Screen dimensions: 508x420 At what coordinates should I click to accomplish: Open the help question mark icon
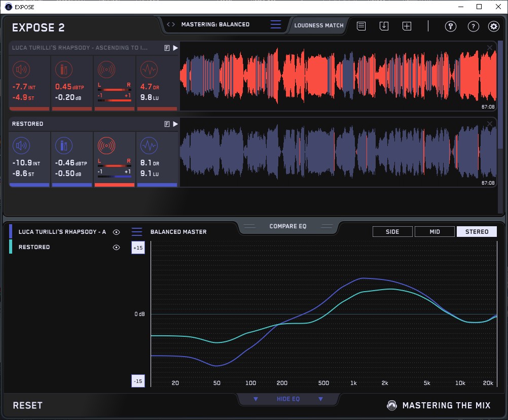[x=474, y=26]
